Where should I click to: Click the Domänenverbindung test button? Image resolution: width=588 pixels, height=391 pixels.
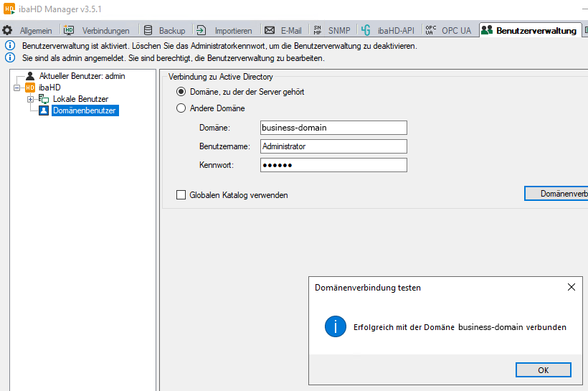click(x=556, y=194)
